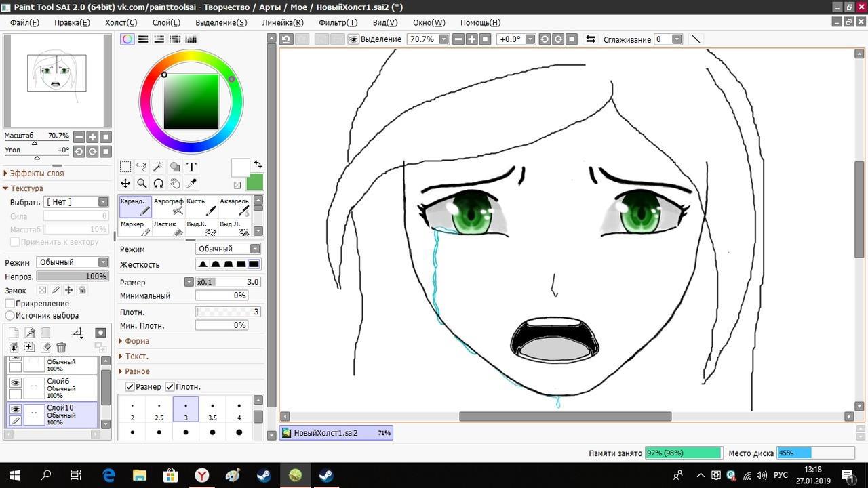Image resolution: width=868 pixels, height=488 pixels.
Task: Uncheck the Размер checkbox
Action: [x=130, y=386]
